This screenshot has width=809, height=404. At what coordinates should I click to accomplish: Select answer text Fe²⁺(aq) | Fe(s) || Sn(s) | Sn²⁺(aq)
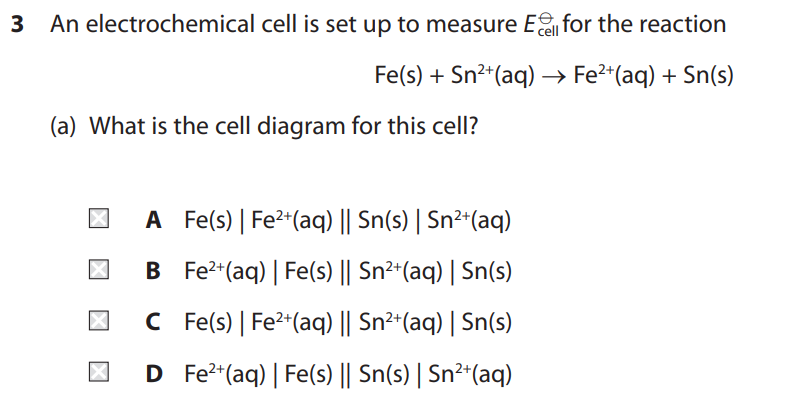point(348,375)
